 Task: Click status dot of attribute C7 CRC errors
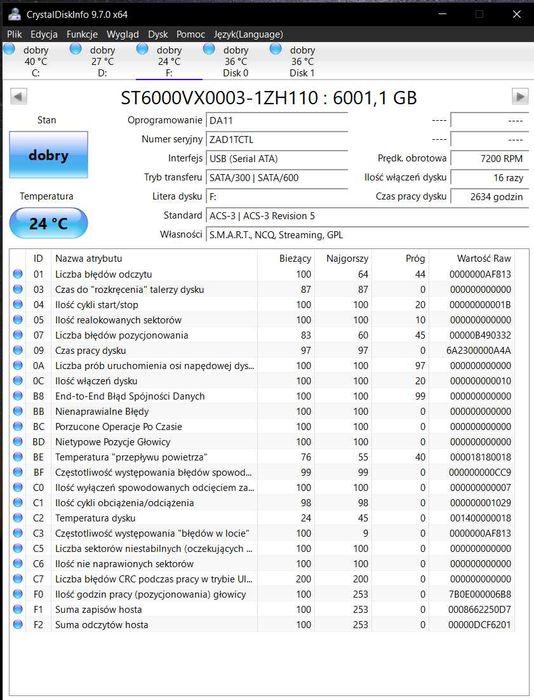18,579
